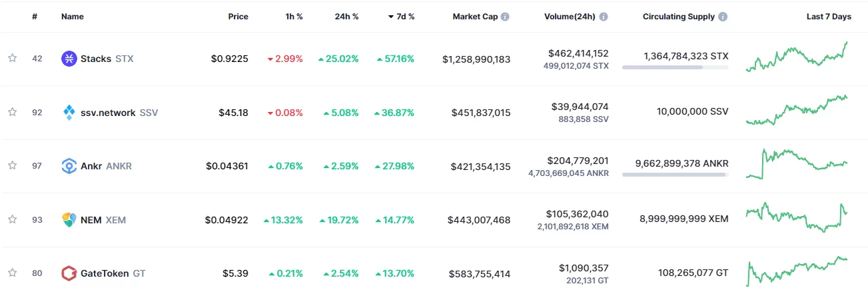Click the Stacks circulating supply progress bar

675,67
